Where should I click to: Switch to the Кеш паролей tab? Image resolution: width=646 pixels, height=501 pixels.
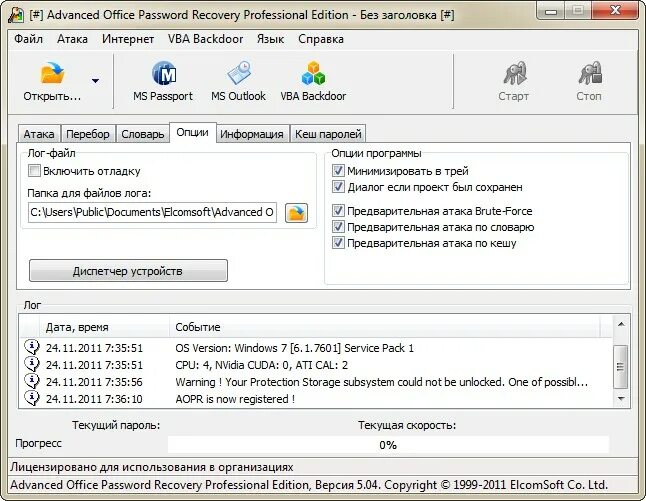(328, 134)
